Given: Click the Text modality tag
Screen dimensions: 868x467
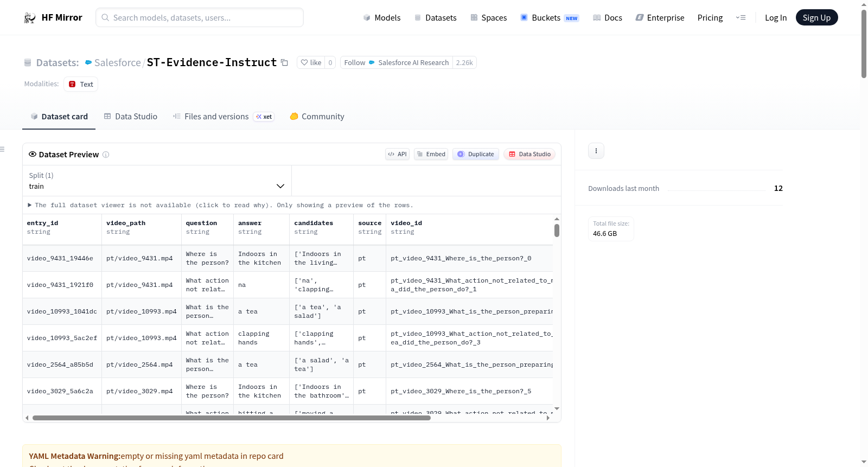Looking at the screenshot, I should pos(81,84).
